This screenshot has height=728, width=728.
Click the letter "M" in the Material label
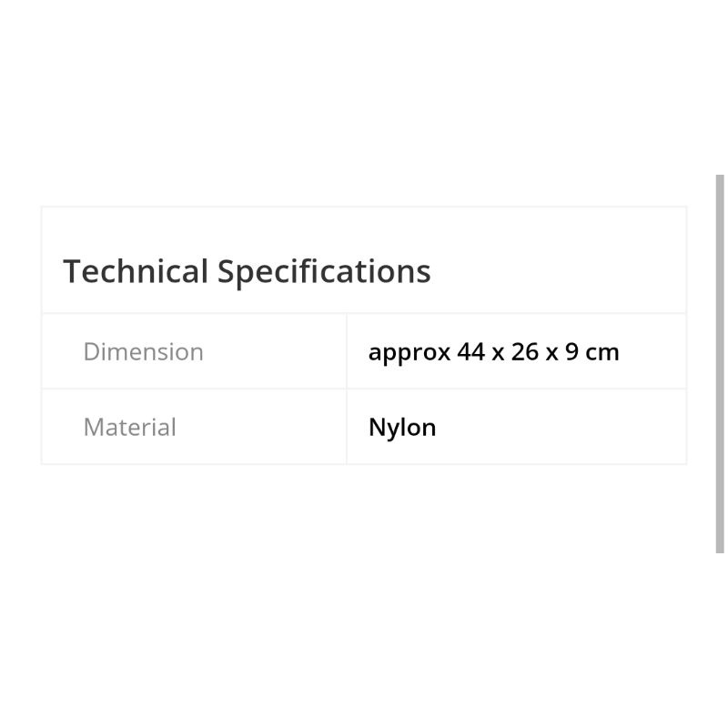tap(93, 428)
